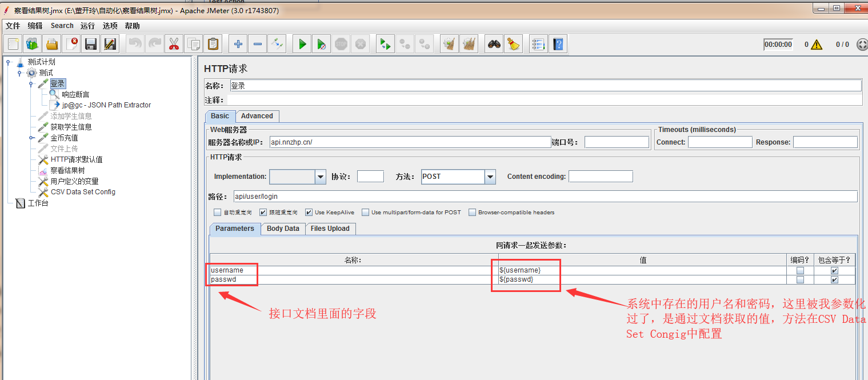The height and width of the screenshot is (380, 868).
Task: Open Help with question mark icon
Action: pyautogui.click(x=558, y=44)
